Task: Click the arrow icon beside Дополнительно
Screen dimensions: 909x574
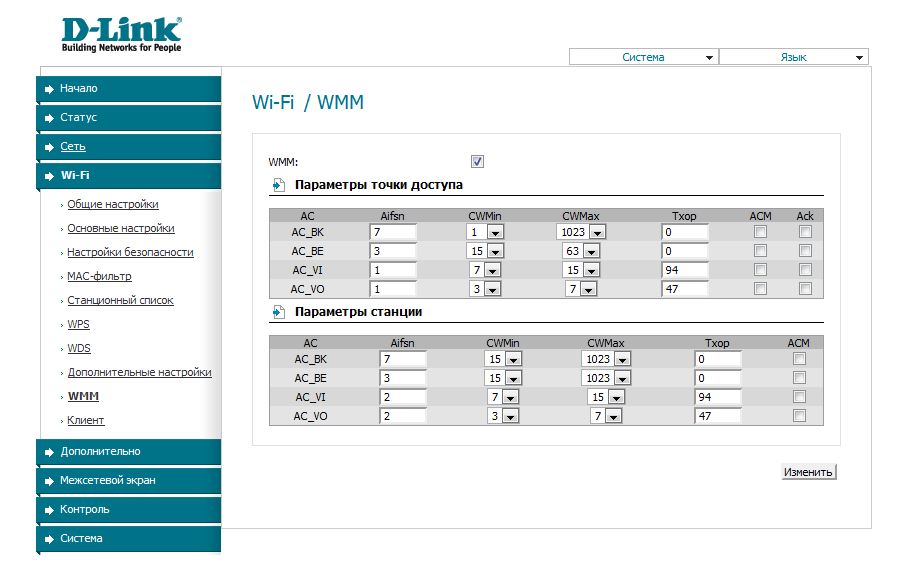Action: (x=49, y=452)
